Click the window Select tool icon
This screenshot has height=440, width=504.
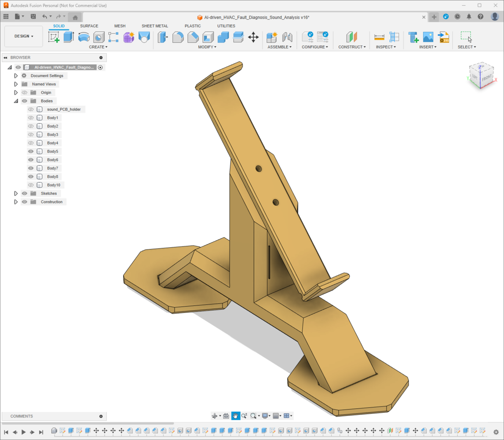point(466,37)
